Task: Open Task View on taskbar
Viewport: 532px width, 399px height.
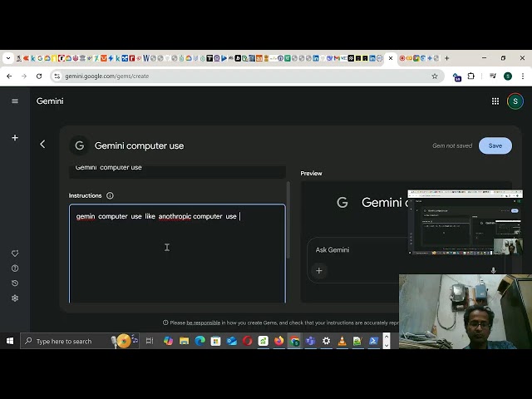Action: (150, 341)
